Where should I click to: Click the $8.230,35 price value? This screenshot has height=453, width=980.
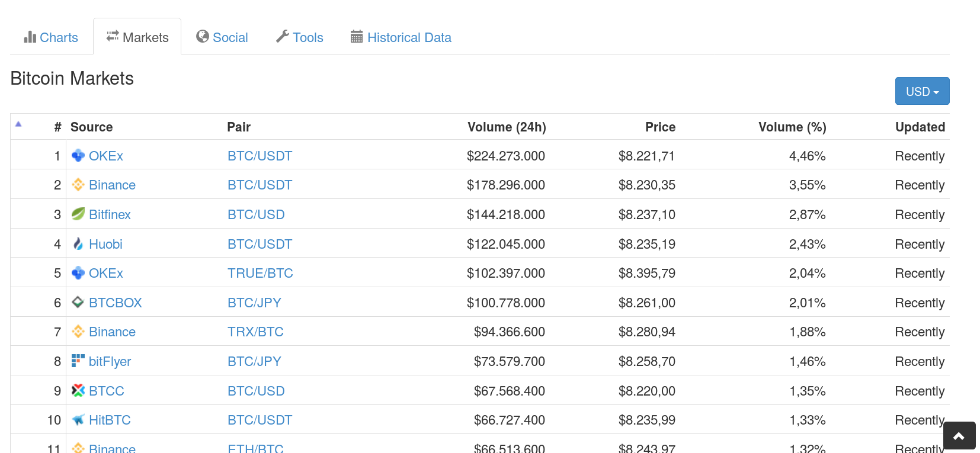pyautogui.click(x=647, y=185)
